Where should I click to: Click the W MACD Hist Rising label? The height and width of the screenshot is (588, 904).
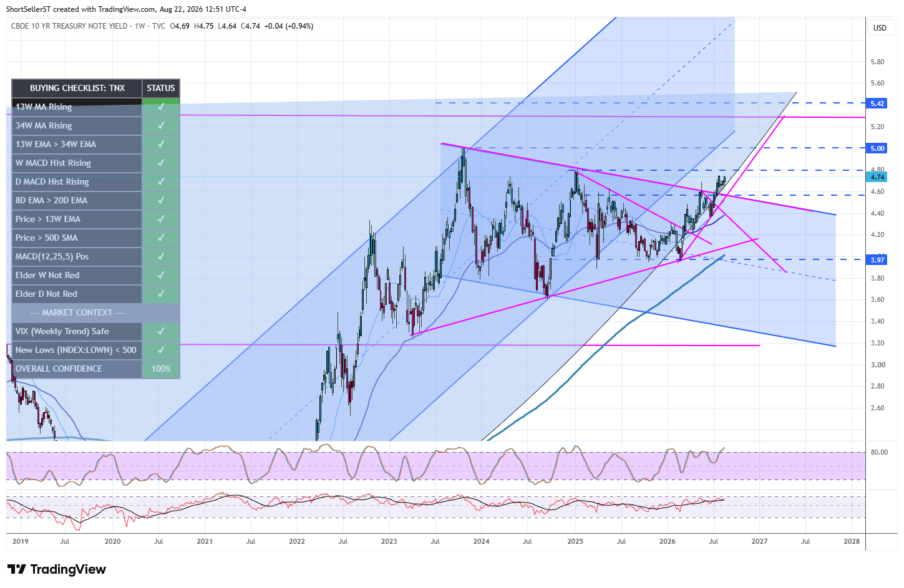click(x=54, y=163)
